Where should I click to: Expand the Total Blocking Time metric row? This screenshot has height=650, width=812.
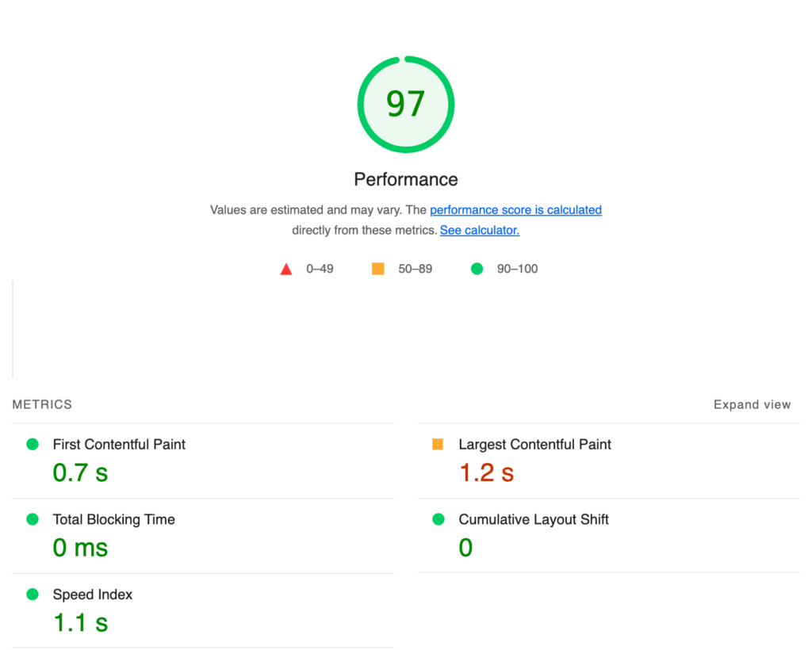113,519
